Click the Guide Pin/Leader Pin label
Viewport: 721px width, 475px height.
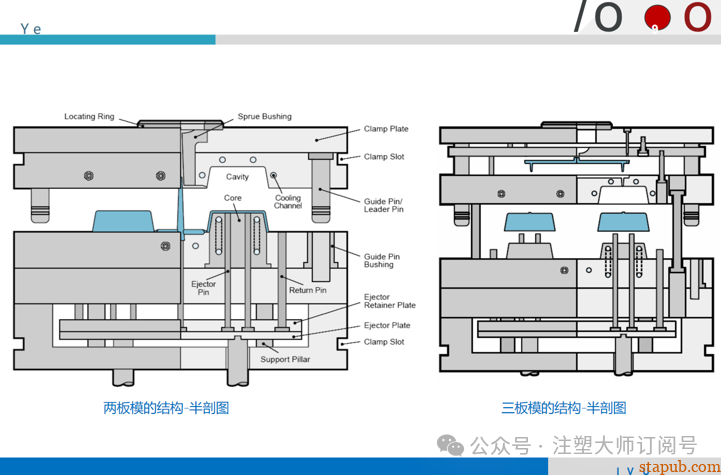coord(384,205)
